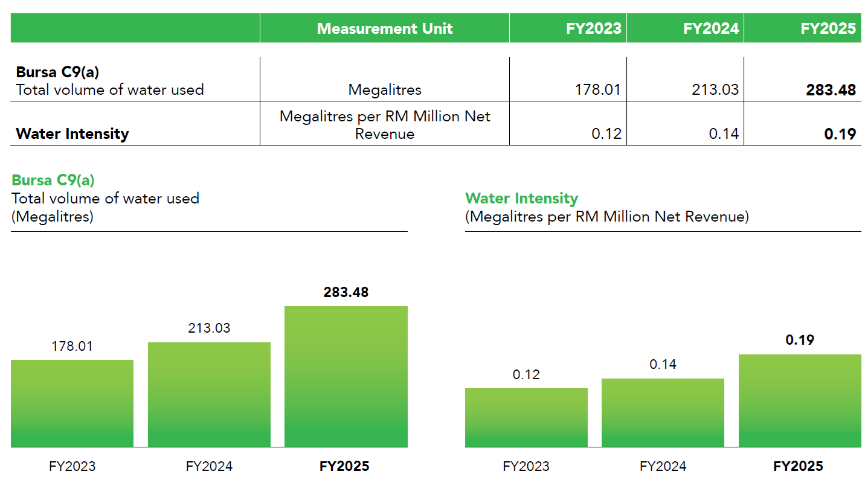Click the 283.48 data label above the chart bar
868x483 pixels.
point(346,292)
